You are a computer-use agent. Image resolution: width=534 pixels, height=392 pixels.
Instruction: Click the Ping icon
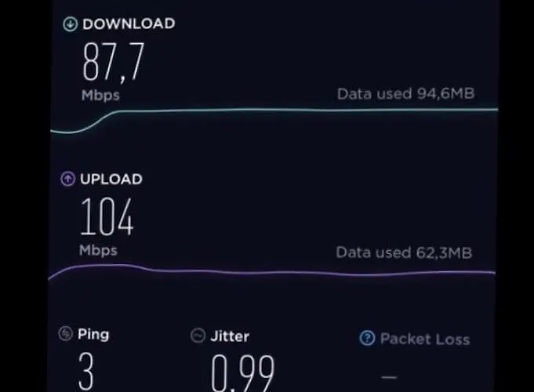(x=65, y=334)
